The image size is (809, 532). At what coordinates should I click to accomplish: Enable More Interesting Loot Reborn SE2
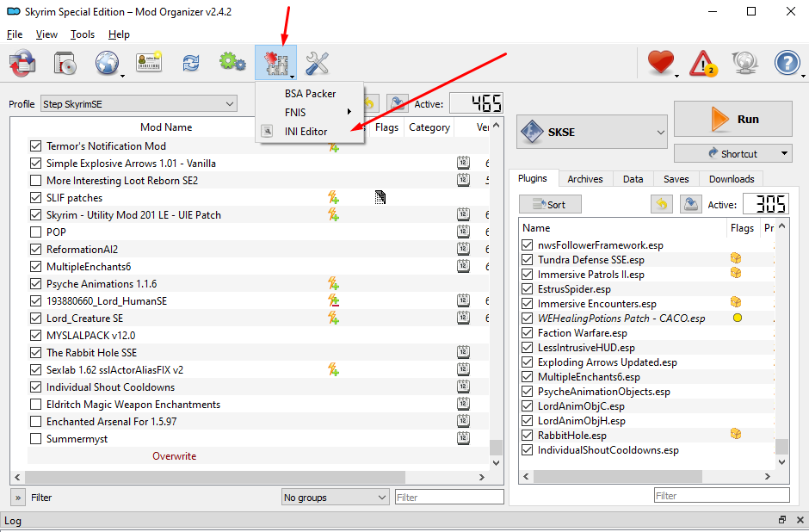point(35,181)
